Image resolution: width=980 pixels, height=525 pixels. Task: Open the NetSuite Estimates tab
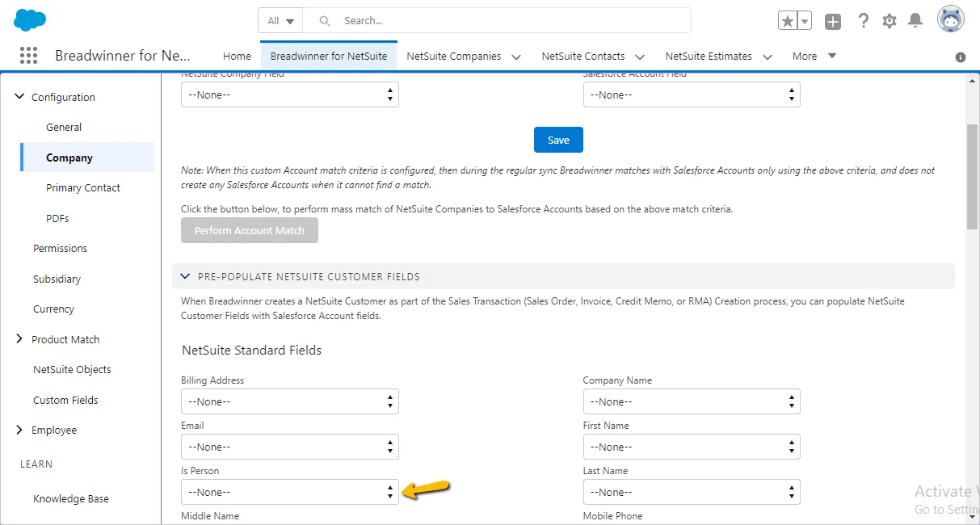(x=709, y=57)
